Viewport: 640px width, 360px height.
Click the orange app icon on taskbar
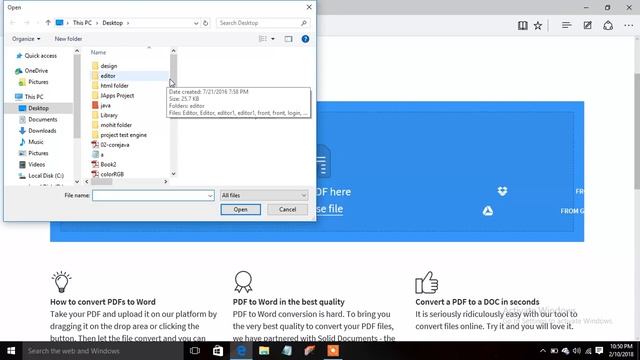(x=333, y=351)
